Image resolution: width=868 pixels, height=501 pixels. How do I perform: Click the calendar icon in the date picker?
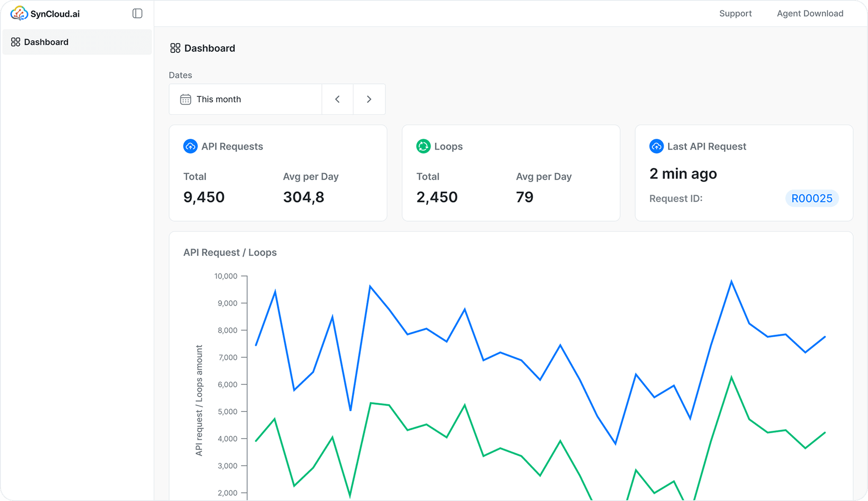point(185,99)
